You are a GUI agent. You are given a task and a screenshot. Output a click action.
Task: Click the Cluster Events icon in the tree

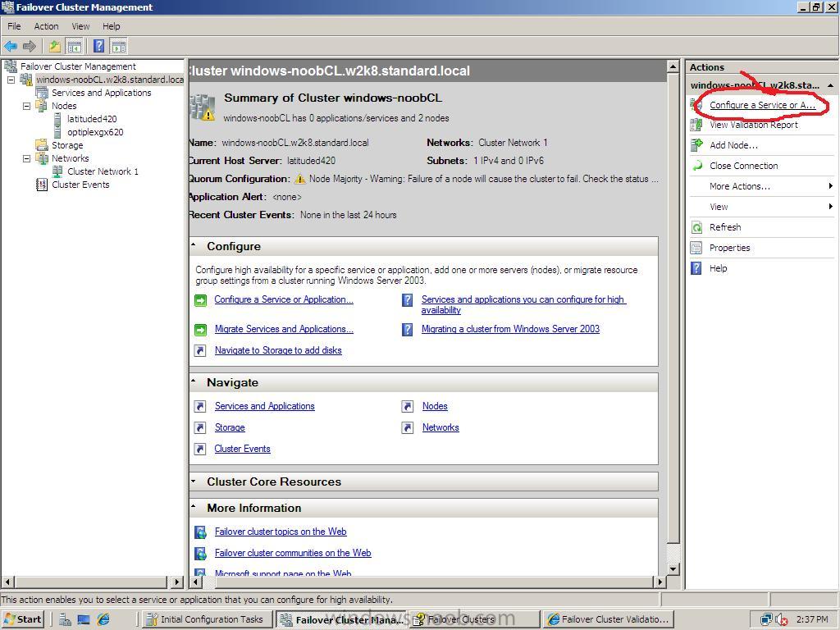[x=41, y=185]
